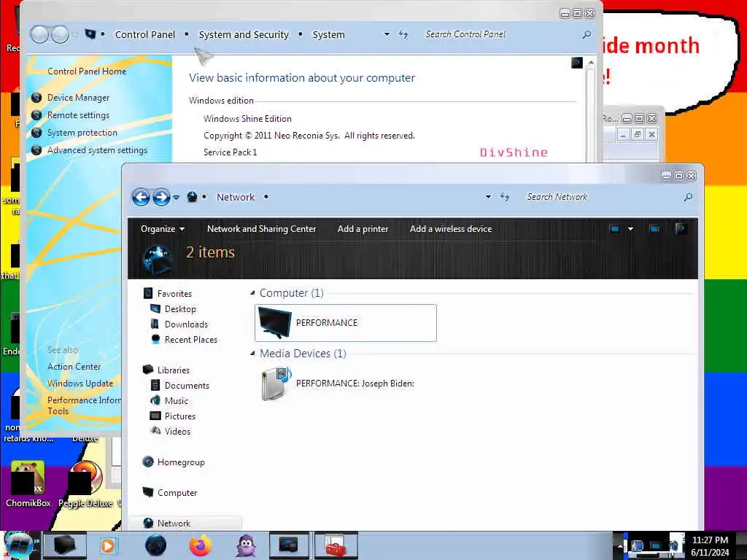Screen dimensions: 747x560
Task: Click System and Security breadcrumb
Action: [244, 35]
